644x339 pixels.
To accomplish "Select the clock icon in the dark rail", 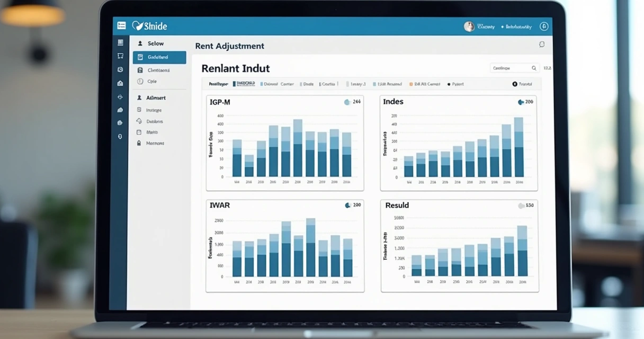I will 120,69.
